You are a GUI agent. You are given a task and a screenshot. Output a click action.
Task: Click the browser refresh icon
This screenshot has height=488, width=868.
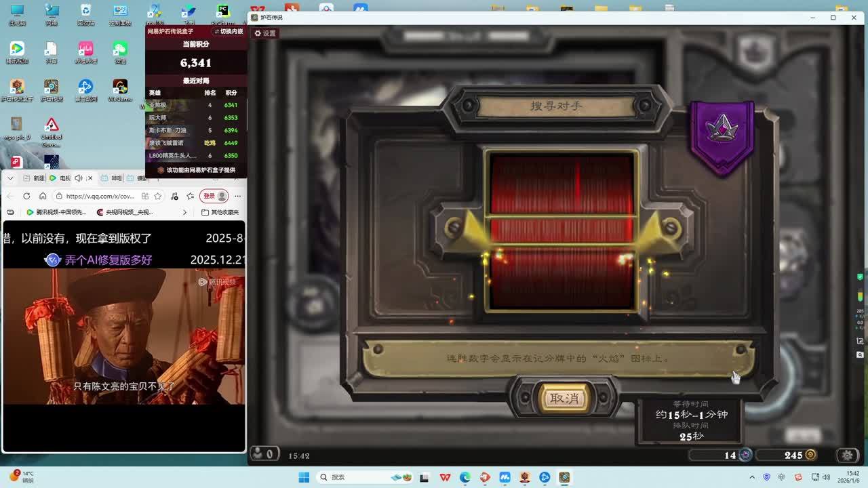[x=26, y=196]
